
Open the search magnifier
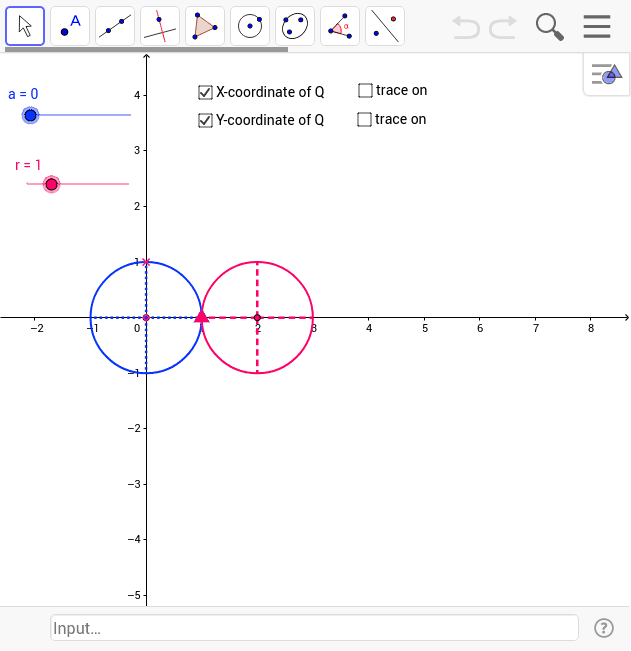(x=550, y=27)
